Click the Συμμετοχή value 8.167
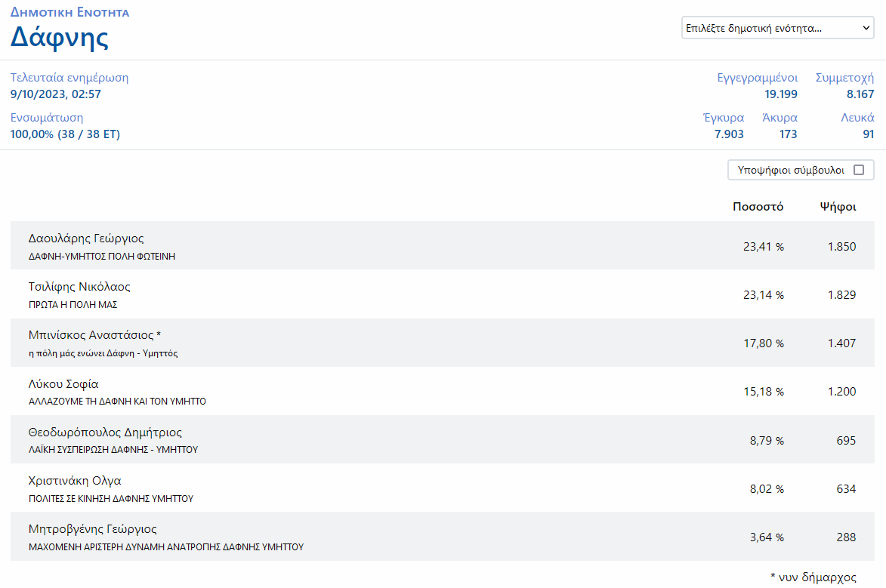Image resolution: width=886 pixels, height=588 pixels. click(x=860, y=94)
